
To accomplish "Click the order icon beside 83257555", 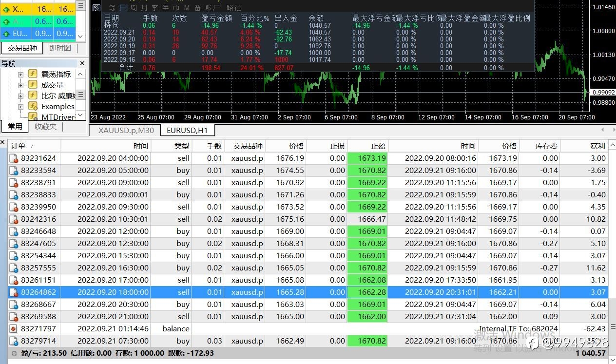I will (x=14, y=268).
